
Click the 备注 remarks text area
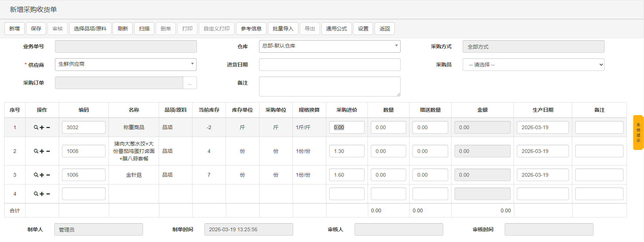point(329,86)
